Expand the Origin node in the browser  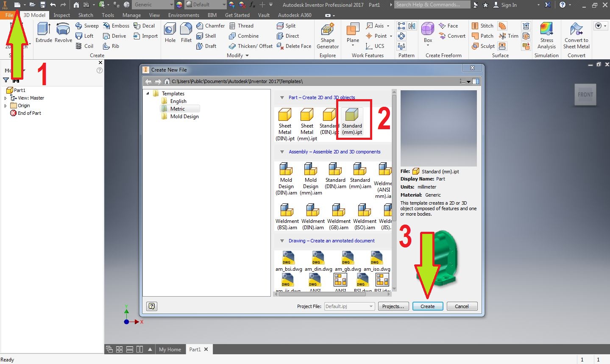click(x=5, y=106)
